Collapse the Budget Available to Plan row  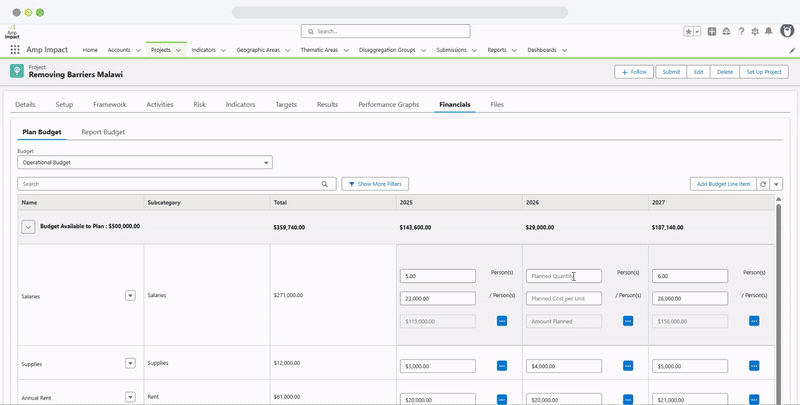click(28, 227)
